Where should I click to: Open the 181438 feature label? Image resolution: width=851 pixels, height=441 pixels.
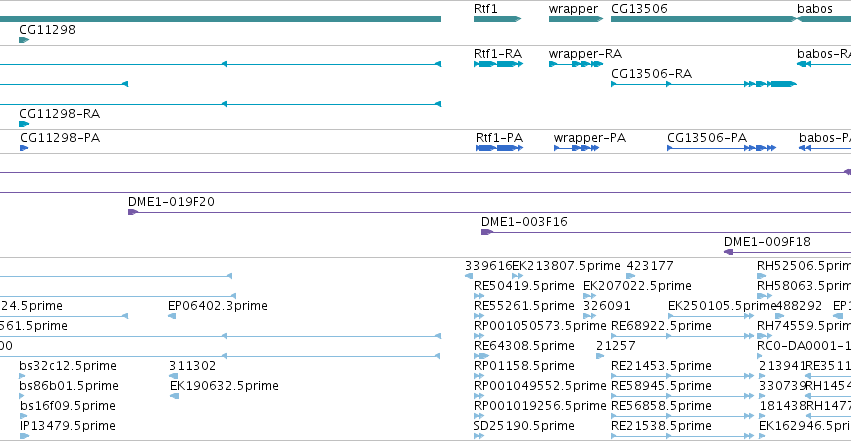[782, 406]
